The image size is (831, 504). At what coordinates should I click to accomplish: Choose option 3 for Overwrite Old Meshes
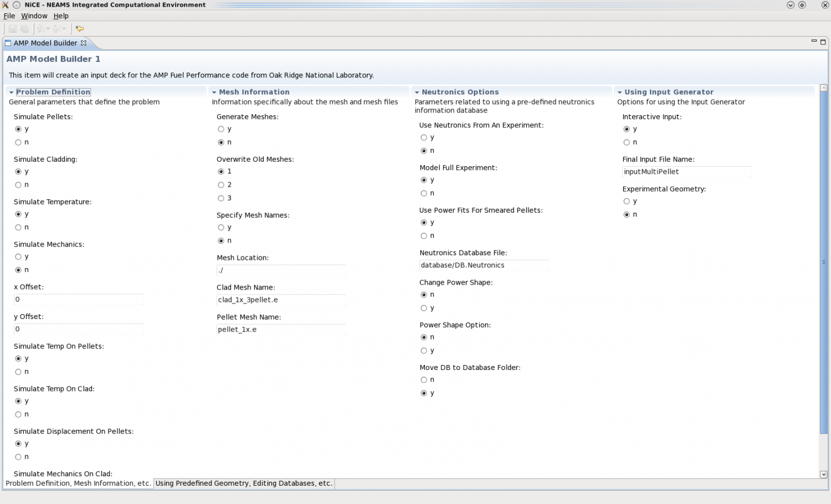click(x=221, y=198)
